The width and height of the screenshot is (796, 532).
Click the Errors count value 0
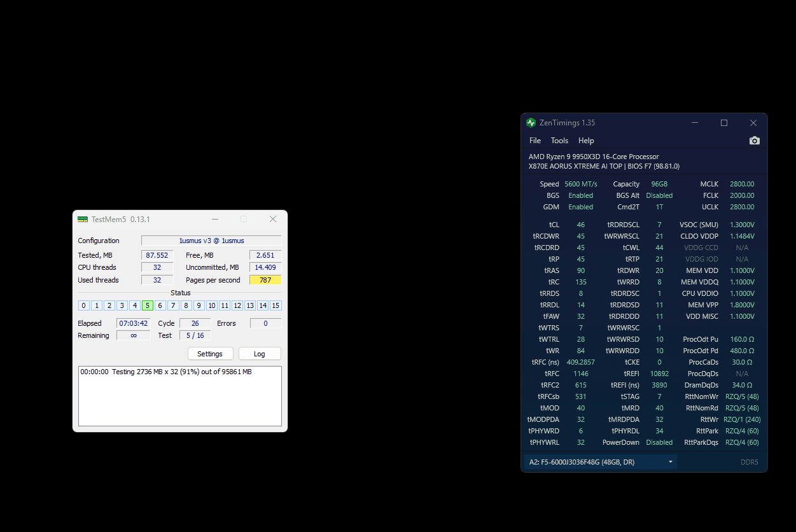(x=265, y=323)
